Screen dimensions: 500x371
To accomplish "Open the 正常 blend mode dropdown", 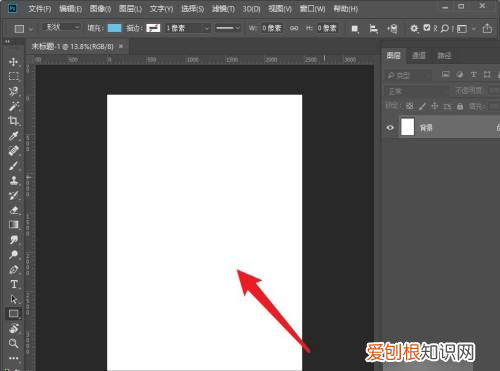I will 417,91.
